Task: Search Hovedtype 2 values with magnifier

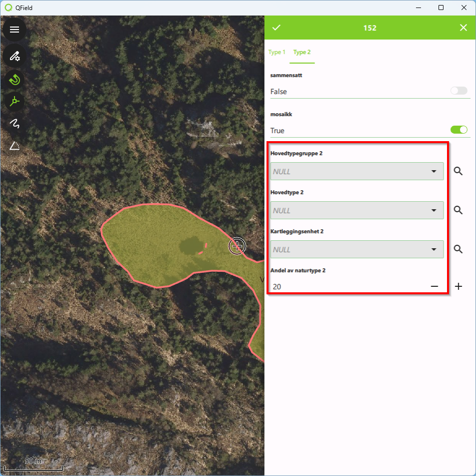Action: (458, 210)
